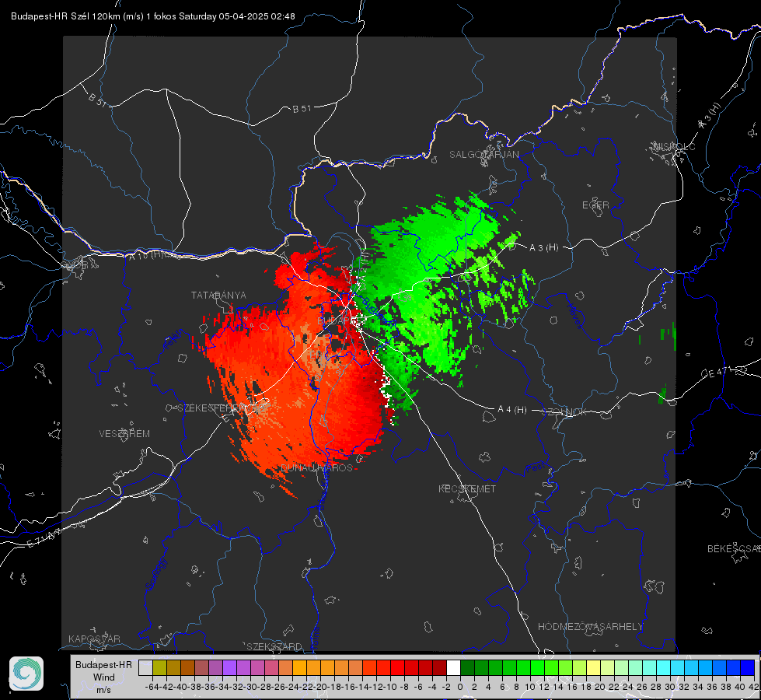Click the BÉKÉSCSABA city label
This screenshot has width=761, height=700.
733,549
